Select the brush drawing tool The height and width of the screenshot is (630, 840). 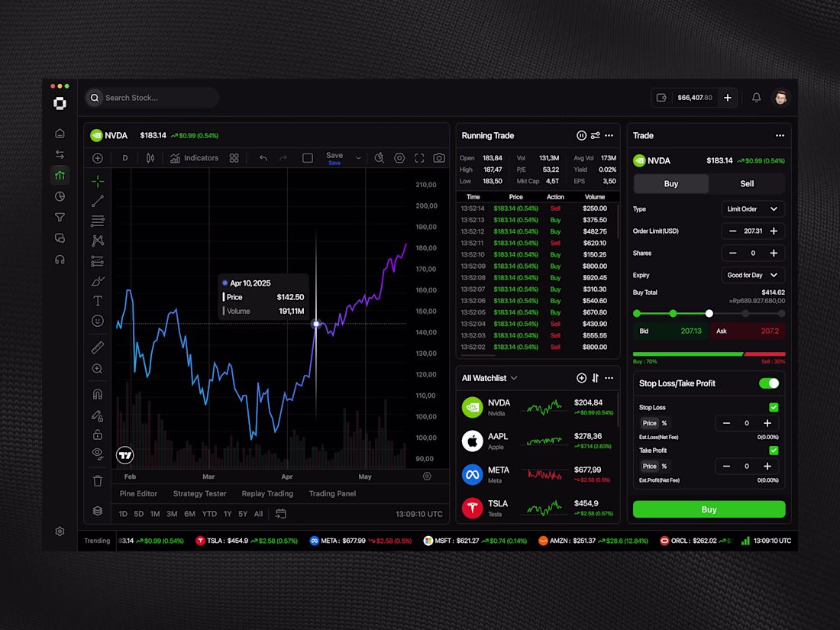point(98,281)
